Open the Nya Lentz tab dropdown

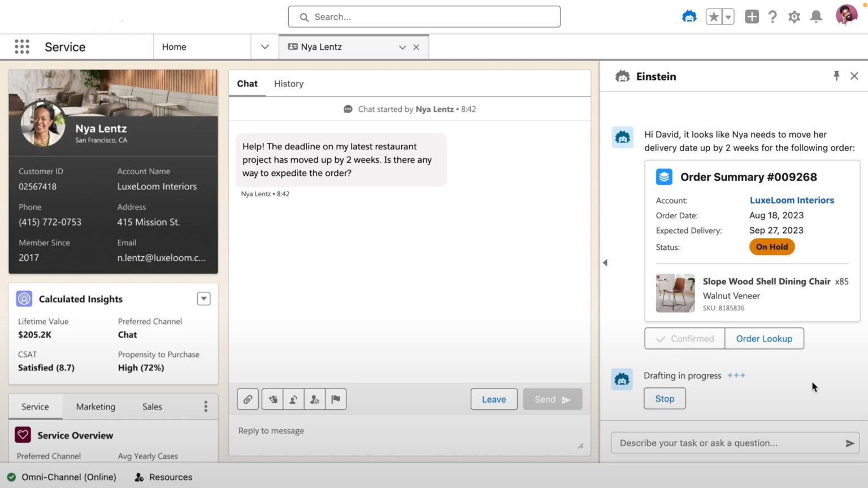click(402, 47)
